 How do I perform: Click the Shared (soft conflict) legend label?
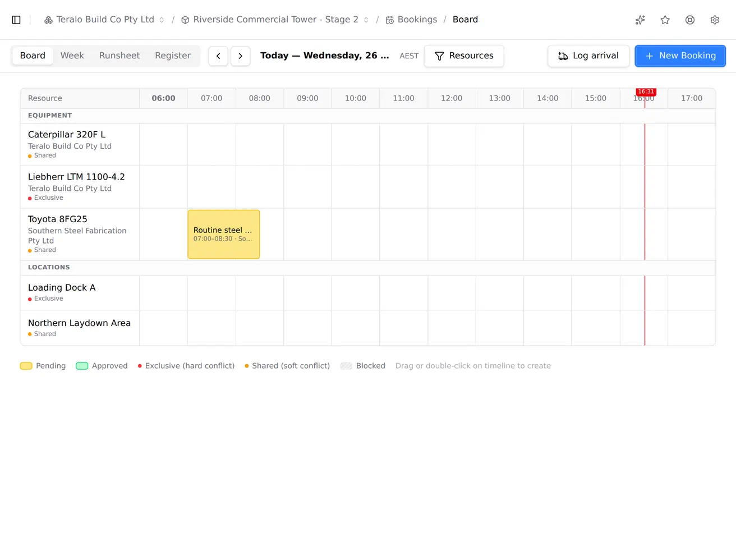coord(291,366)
